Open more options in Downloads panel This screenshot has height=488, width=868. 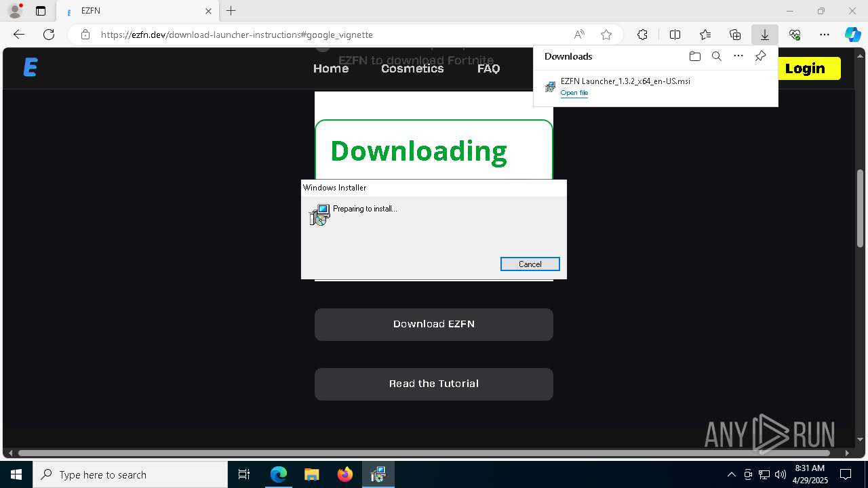tap(738, 56)
